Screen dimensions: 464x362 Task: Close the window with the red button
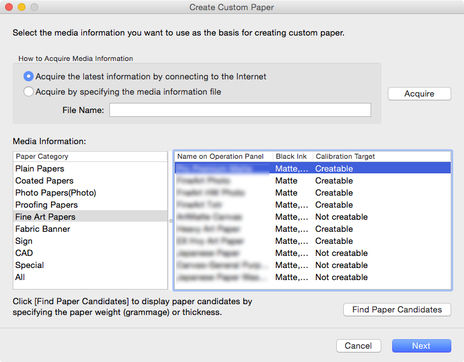coord(9,7)
